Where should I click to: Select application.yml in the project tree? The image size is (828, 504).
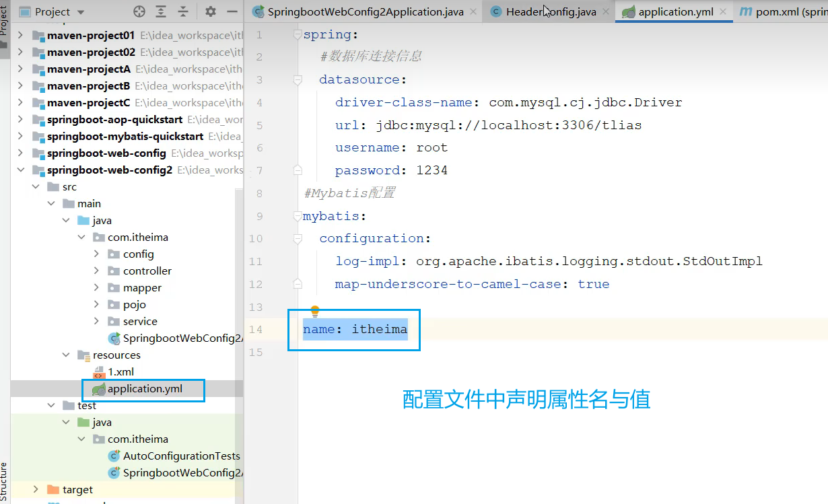tap(144, 389)
